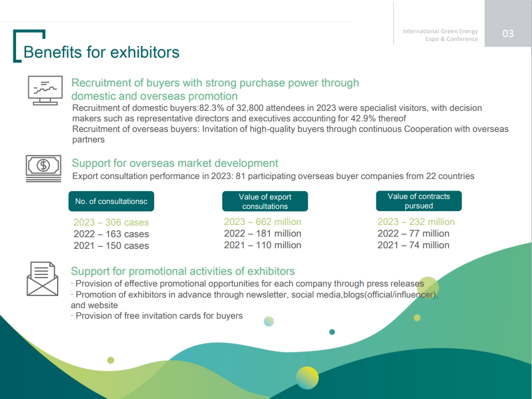Click the pale green circle beside 'invitation cards'
This screenshot has width=532, height=399.
click(269, 321)
